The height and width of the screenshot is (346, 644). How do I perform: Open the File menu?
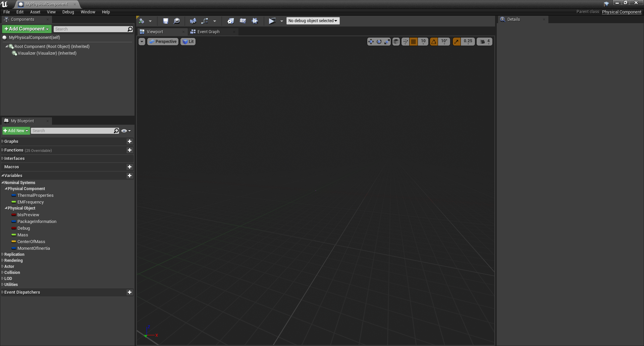tap(7, 12)
